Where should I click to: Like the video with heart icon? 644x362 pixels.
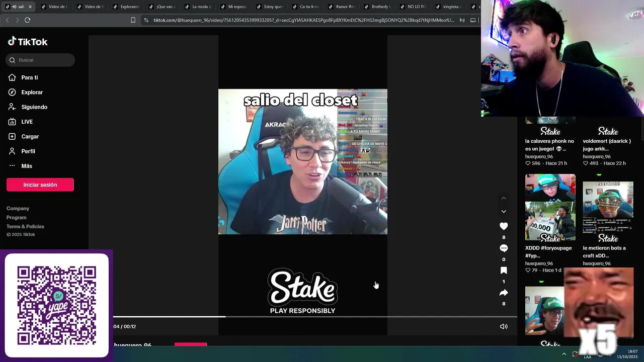[504, 226]
